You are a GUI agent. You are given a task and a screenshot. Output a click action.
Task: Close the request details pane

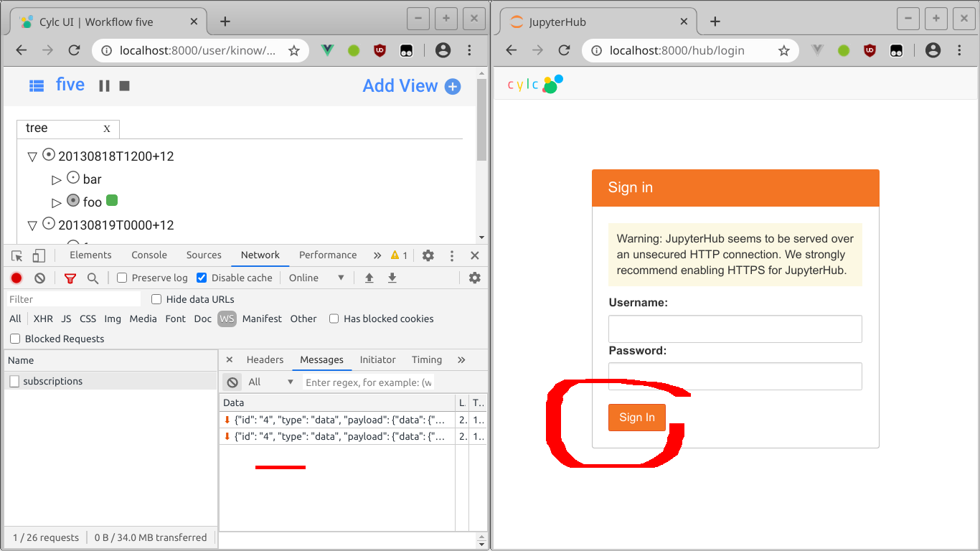[229, 359]
